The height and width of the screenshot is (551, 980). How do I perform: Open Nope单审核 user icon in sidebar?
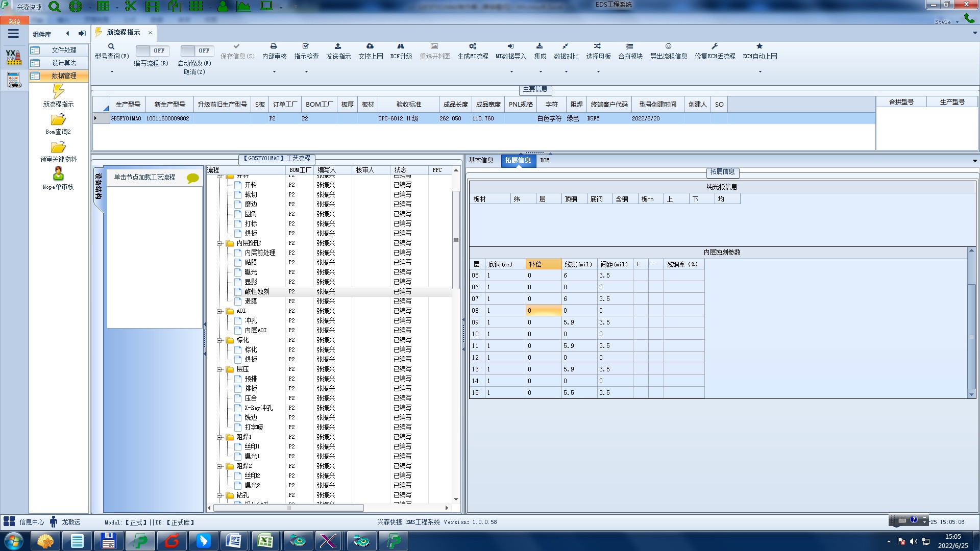click(58, 174)
